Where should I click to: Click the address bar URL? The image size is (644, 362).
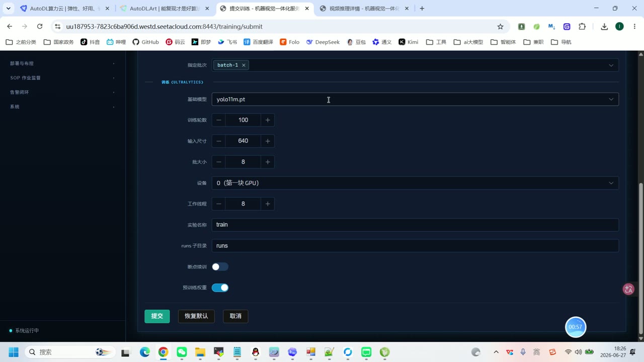point(164,27)
